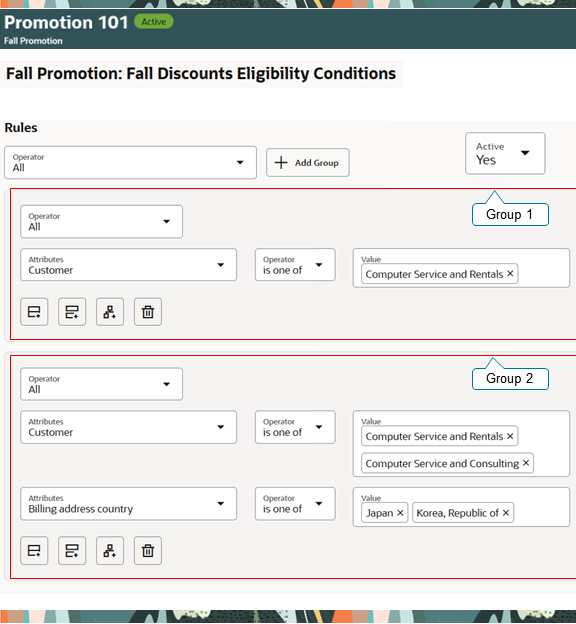Remove the Japan value chip

click(x=400, y=513)
